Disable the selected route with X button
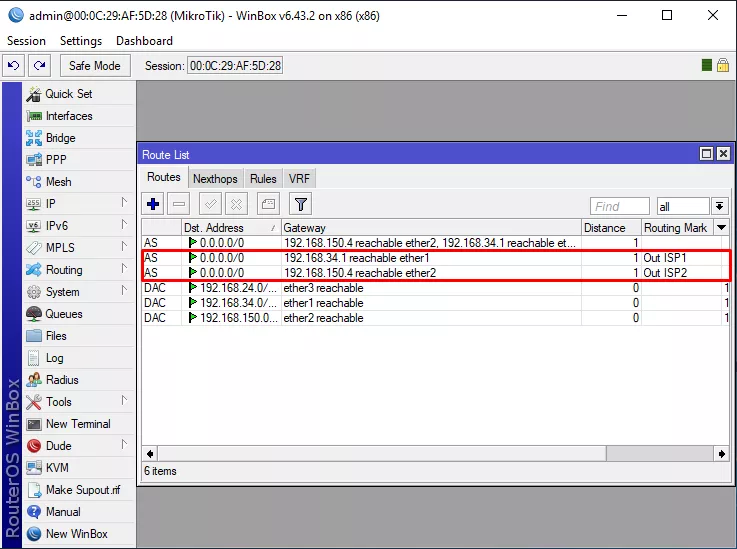737x549 pixels. point(236,204)
